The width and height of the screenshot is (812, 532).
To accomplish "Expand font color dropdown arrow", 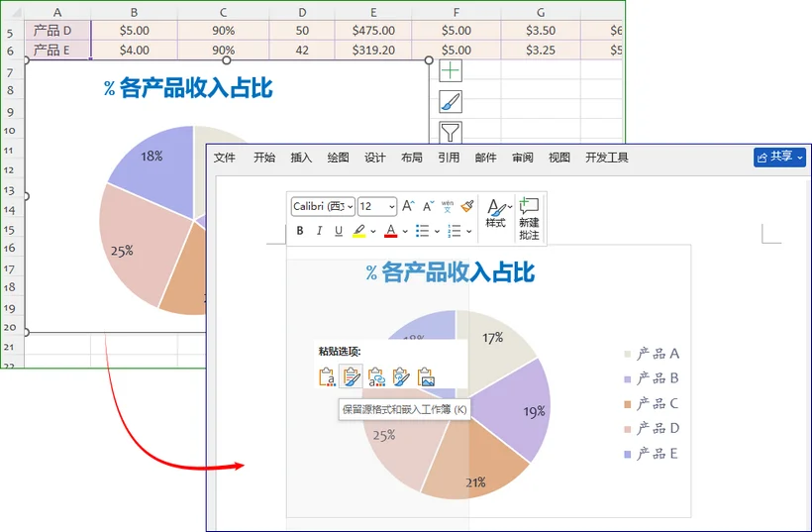I will pyautogui.click(x=405, y=232).
